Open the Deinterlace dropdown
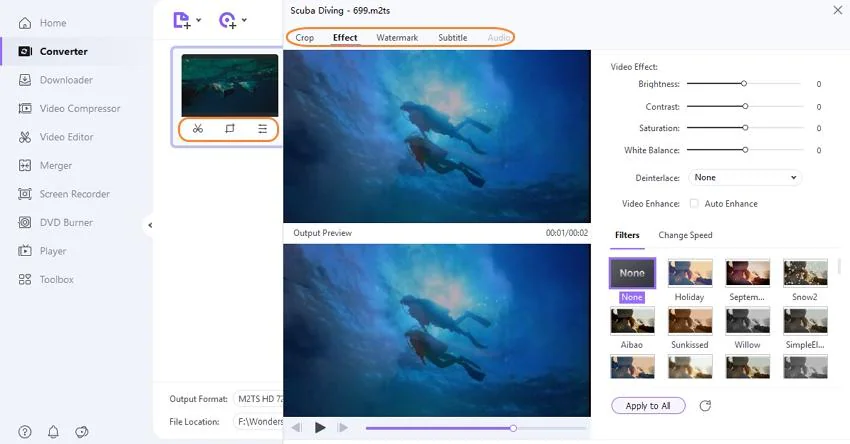 745,177
